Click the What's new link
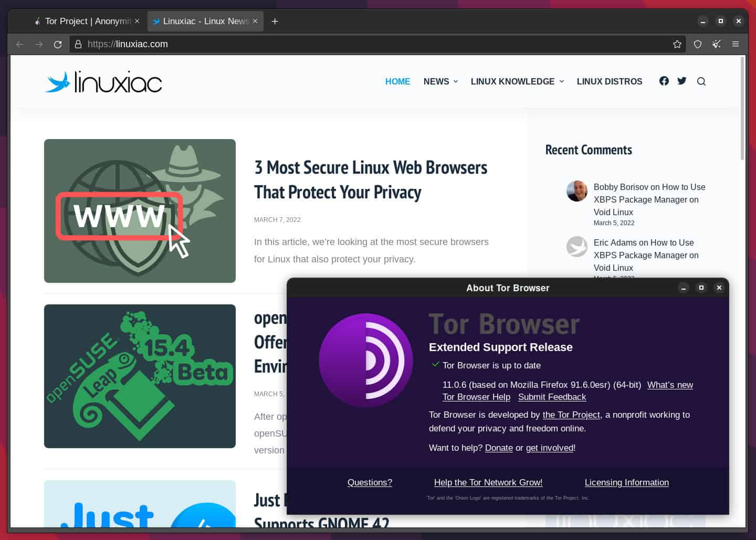The height and width of the screenshot is (540, 756). (670, 385)
